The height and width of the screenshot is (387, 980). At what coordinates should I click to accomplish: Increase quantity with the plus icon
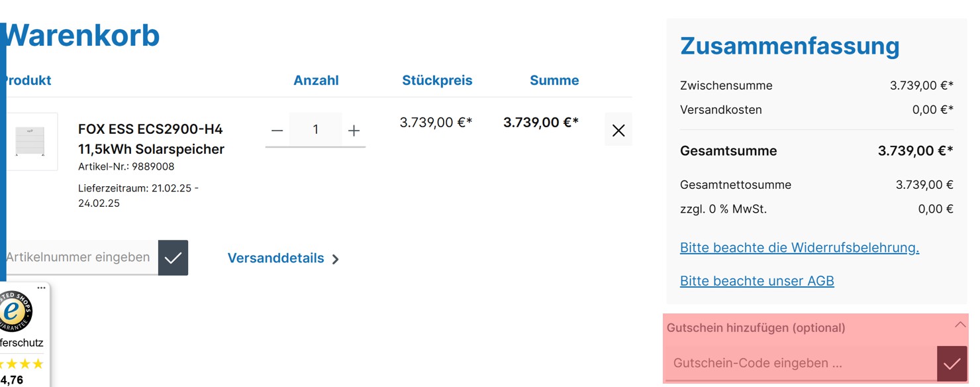pos(354,130)
